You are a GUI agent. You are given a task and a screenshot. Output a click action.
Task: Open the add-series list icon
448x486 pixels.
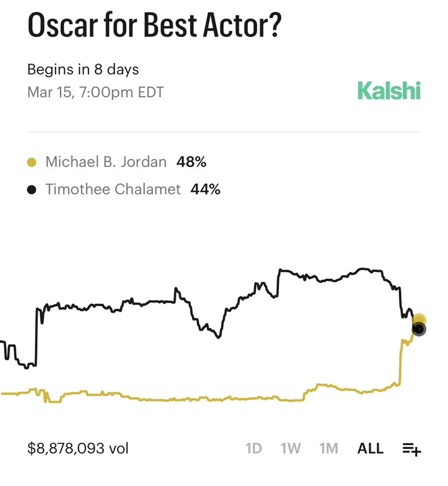pos(412,449)
